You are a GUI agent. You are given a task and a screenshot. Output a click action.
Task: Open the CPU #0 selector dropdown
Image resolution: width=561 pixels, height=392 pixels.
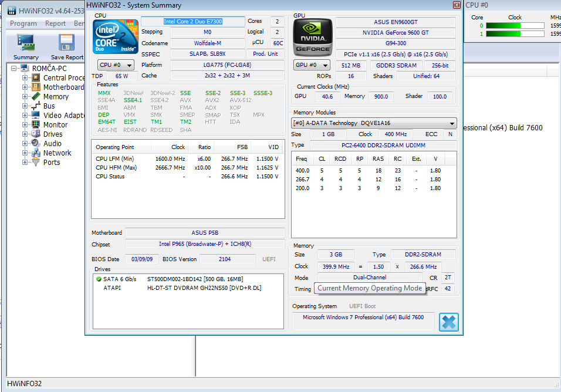[116, 65]
